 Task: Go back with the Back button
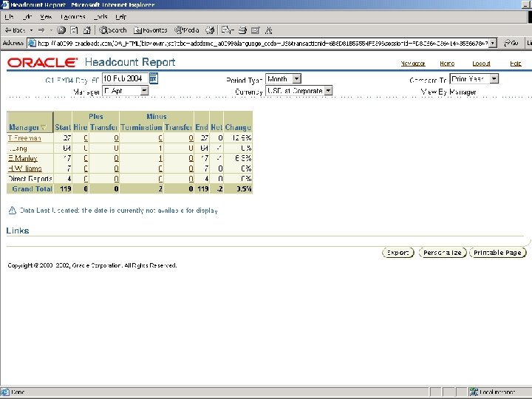16,30
